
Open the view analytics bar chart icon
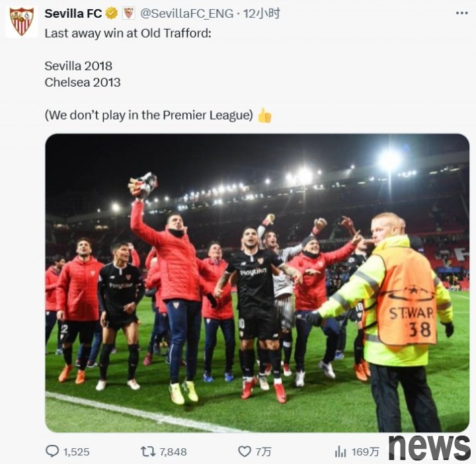pyautogui.click(x=340, y=451)
